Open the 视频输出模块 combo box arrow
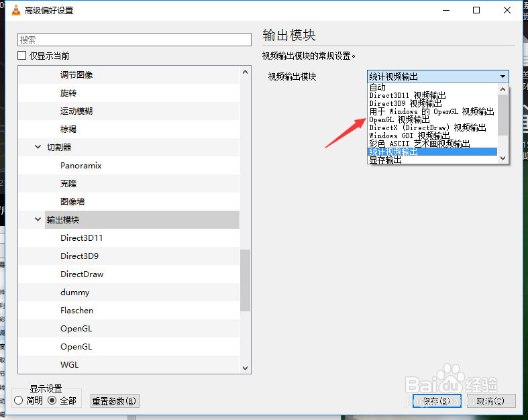Image resolution: width=528 pixels, height=420 pixels. (x=503, y=76)
